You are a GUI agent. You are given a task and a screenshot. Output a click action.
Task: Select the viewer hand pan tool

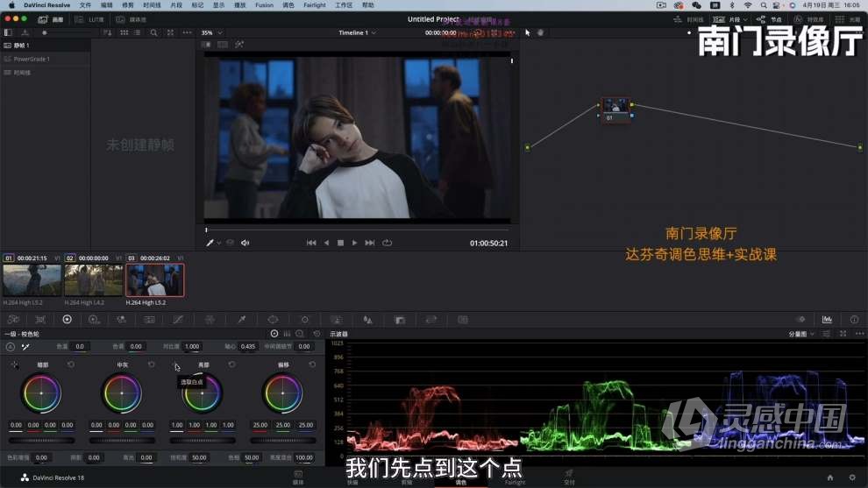click(541, 32)
